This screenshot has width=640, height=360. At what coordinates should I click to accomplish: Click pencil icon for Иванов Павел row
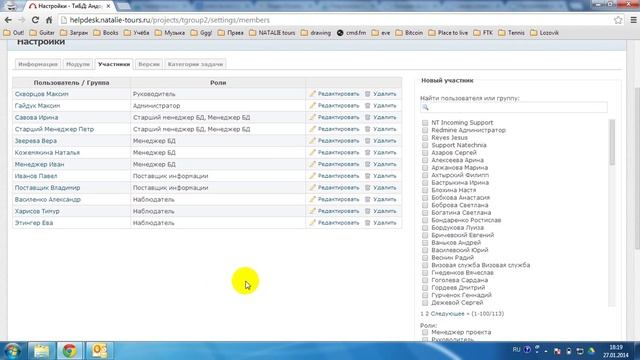[312, 176]
